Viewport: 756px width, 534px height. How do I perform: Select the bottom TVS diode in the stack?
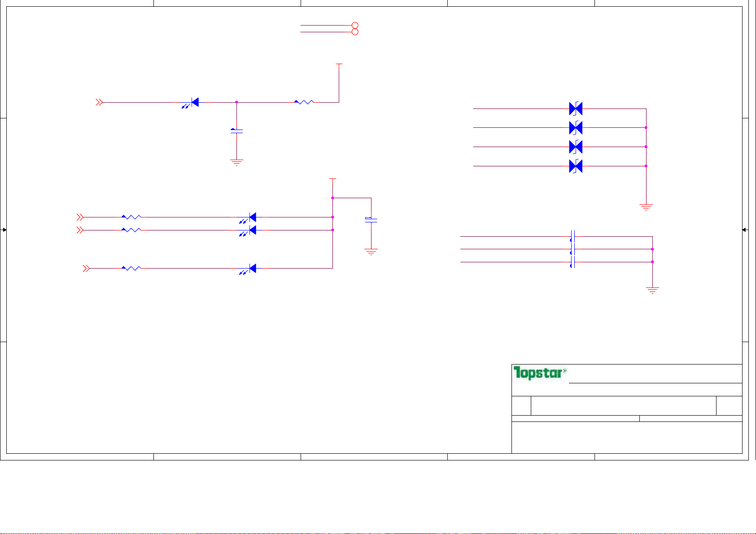click(x=576, y=166)
